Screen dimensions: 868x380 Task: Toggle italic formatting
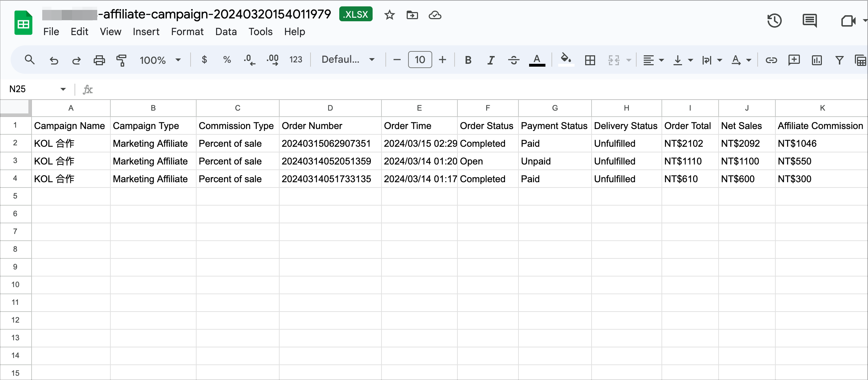click(491, 60)
